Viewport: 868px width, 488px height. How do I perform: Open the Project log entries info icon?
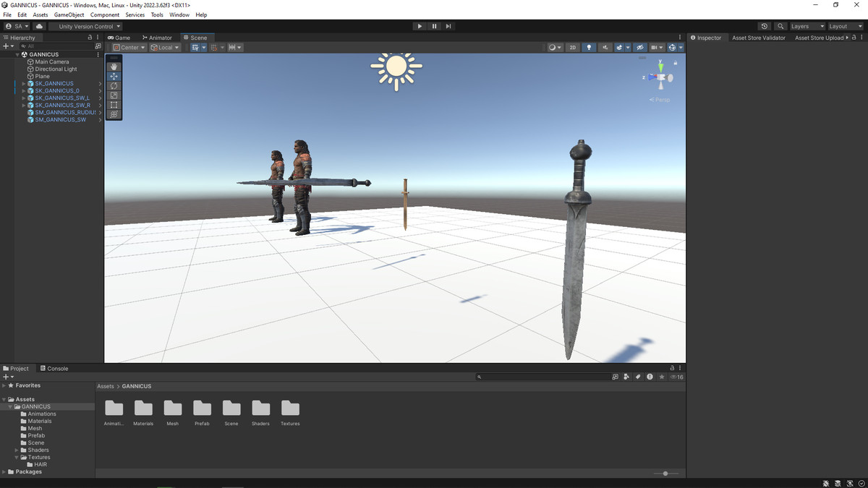point(650,377)
